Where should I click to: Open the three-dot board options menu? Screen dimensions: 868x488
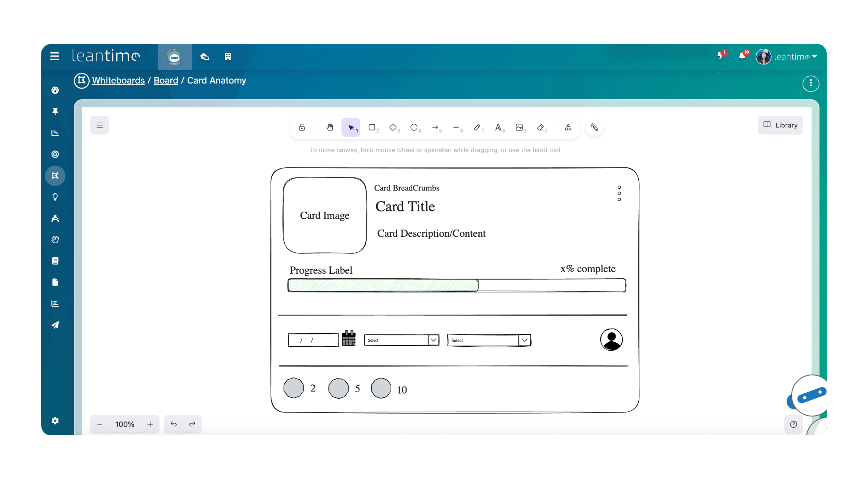point(810,84)
